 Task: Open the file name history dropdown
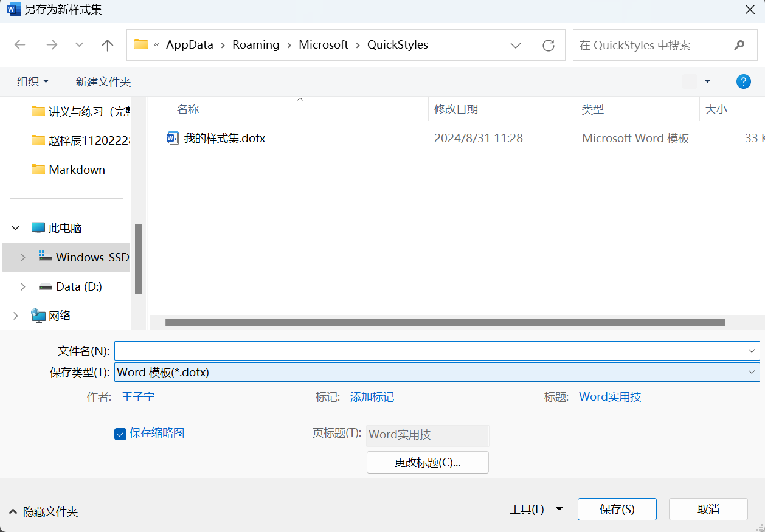pyautogui.click(x=752, y=351)
